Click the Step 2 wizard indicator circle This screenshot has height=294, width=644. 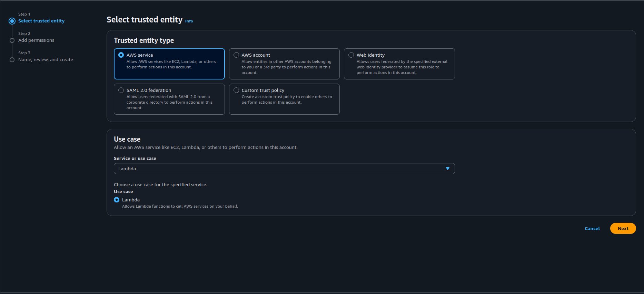click(12, 40)
